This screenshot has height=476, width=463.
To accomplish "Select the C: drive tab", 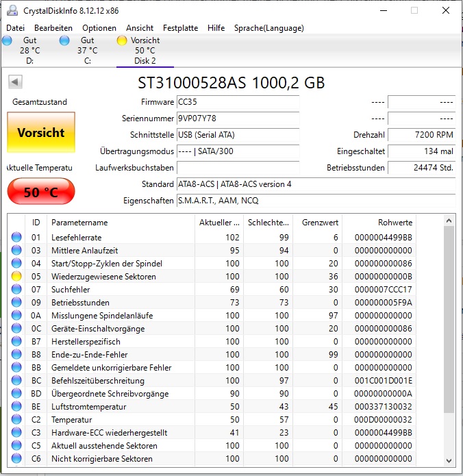I will [x=88, y=51].
